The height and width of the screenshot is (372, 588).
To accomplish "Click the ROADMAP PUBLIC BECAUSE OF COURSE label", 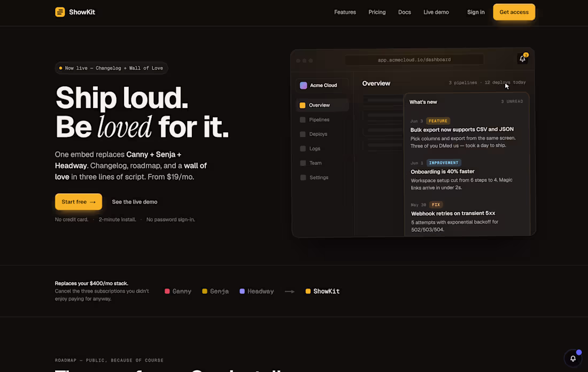I will pyautogui.click(x=109, y=360).
